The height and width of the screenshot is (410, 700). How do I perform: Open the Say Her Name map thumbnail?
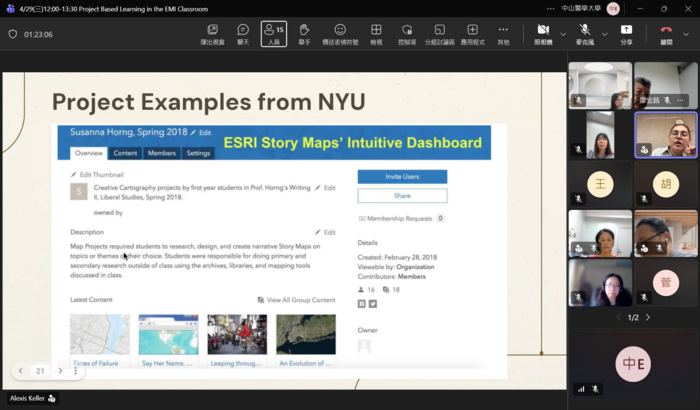point(168,335)
